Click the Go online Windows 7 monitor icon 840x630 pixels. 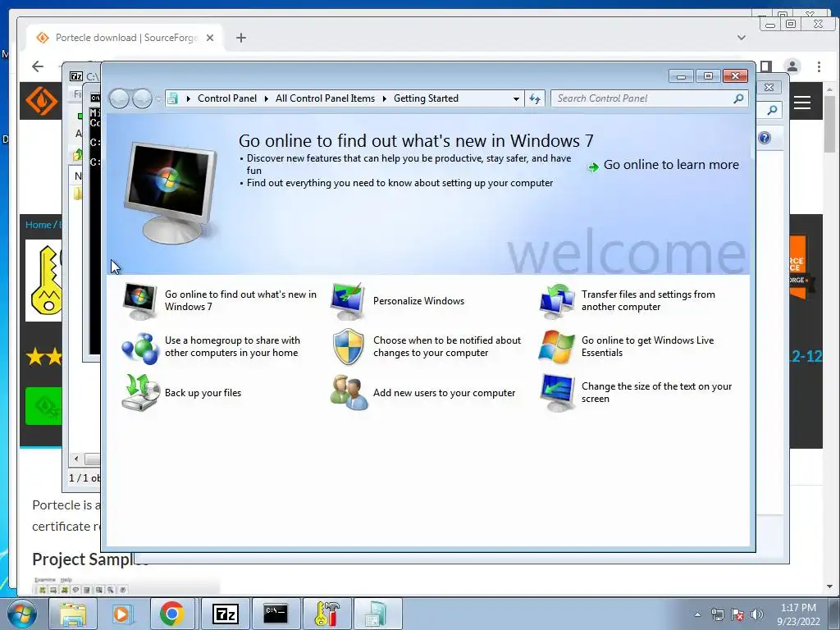[x=139, y=301]
